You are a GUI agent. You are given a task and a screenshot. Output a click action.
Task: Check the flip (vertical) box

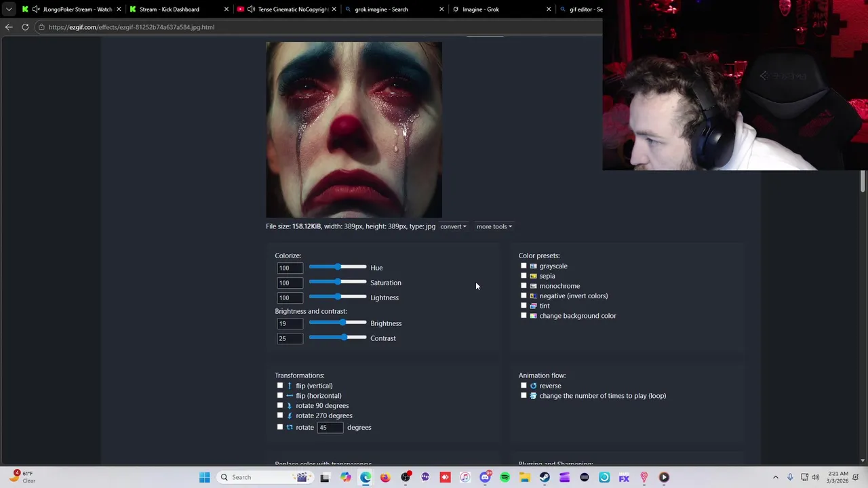[x=280, y=386]
